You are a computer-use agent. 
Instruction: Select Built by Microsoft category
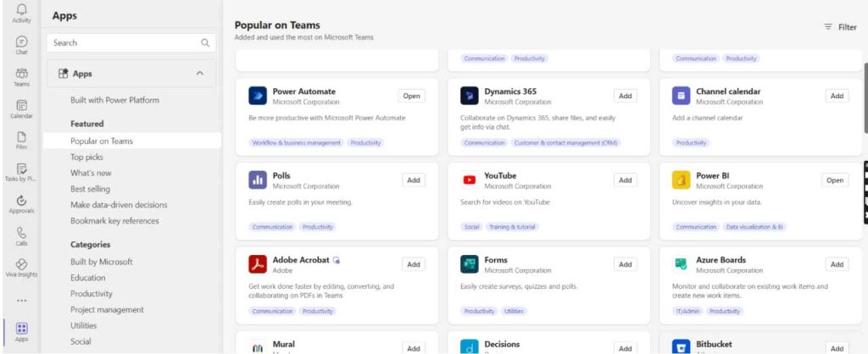pyautogui.click(x=102, y=262)
